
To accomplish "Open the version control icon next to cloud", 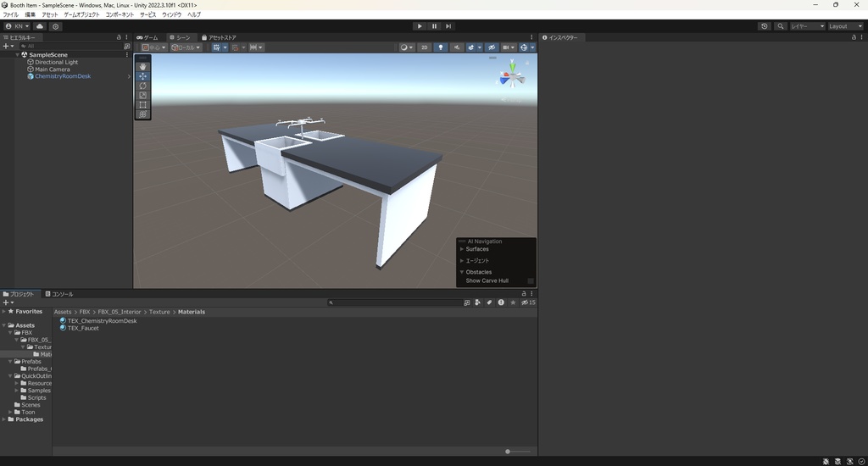I will [x=55, y=26].
